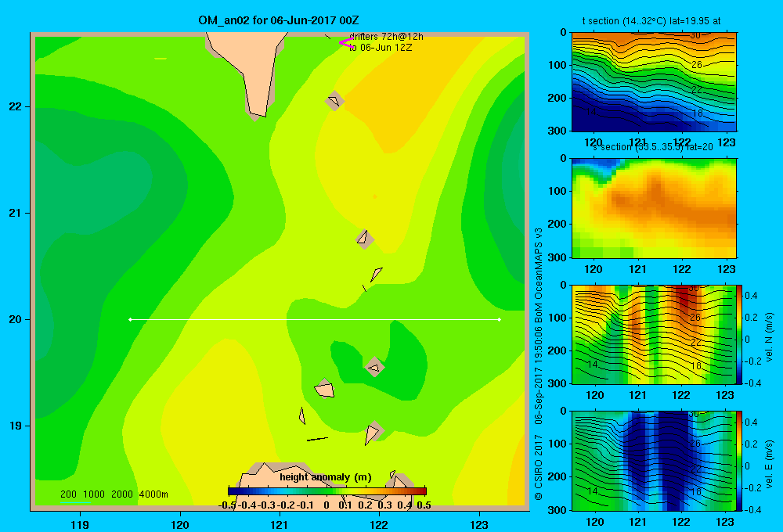Click the '-0.5' tick on height anomaly scale

click(x=227, y=505)
